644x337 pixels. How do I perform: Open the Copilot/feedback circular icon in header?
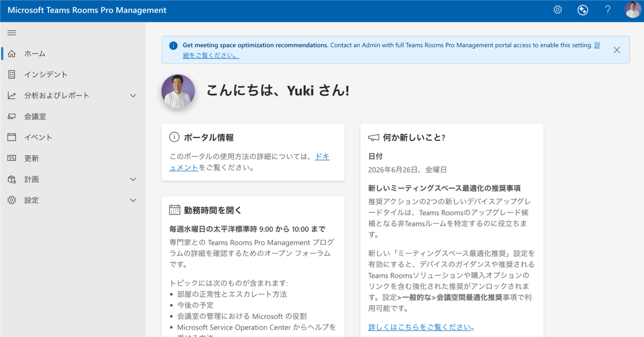pos(583,10)
